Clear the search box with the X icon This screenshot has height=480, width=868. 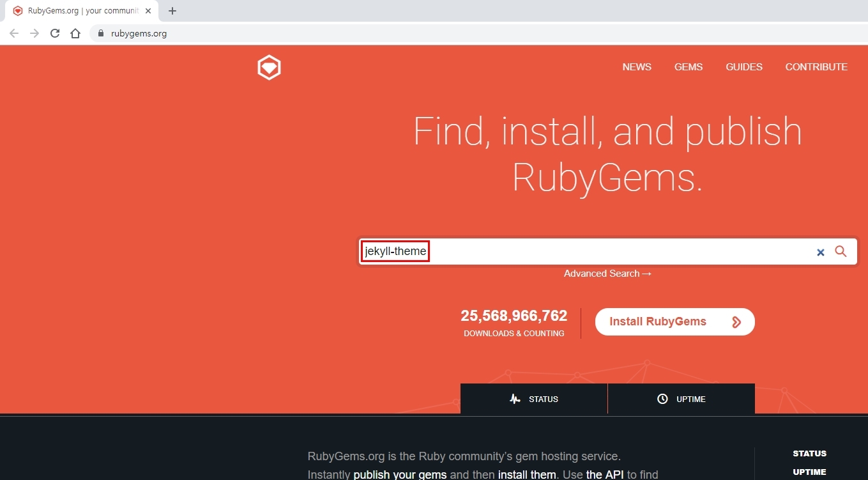821,252
